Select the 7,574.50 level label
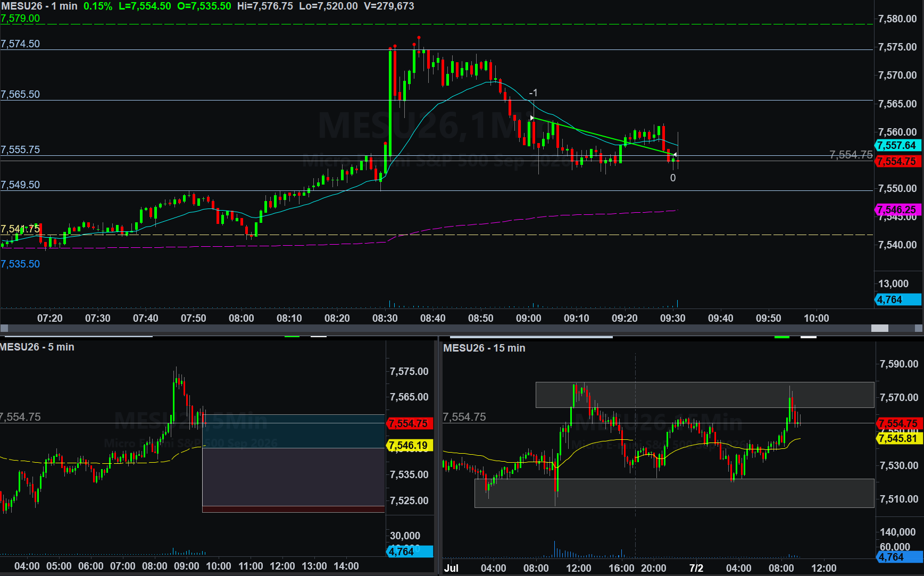 20,44
